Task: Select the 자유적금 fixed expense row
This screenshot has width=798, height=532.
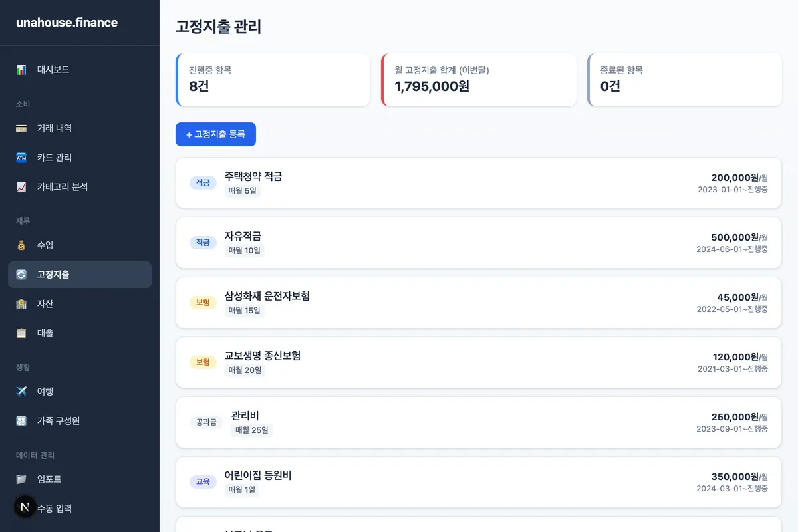Action: [478, 243]
